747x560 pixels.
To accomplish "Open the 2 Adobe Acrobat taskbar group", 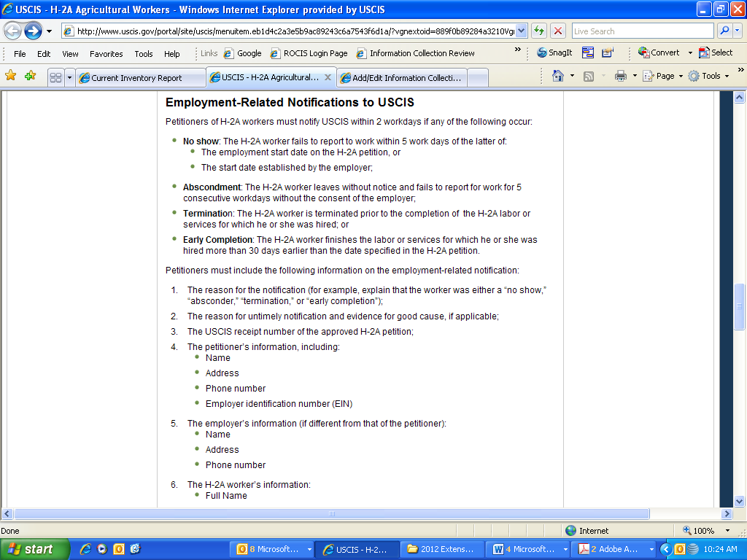I will pyautogui.click(x=614, y=549).
